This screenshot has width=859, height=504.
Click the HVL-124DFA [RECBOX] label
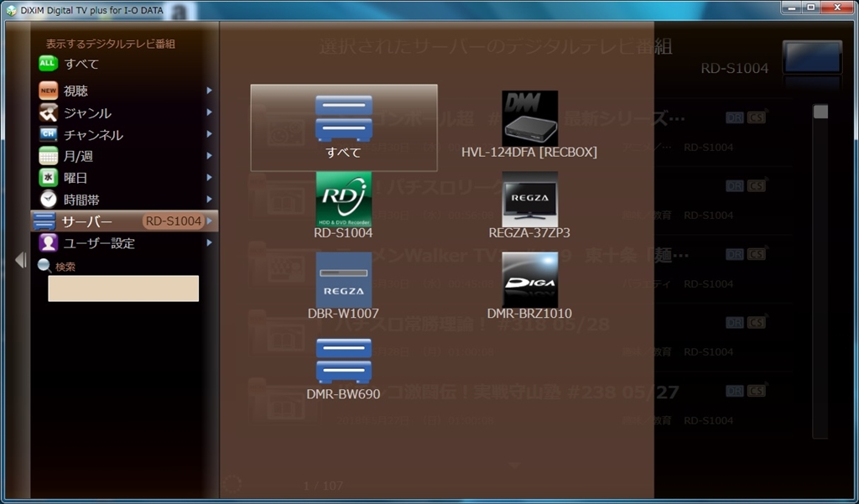pyautogui.click(x=529, y=153)
